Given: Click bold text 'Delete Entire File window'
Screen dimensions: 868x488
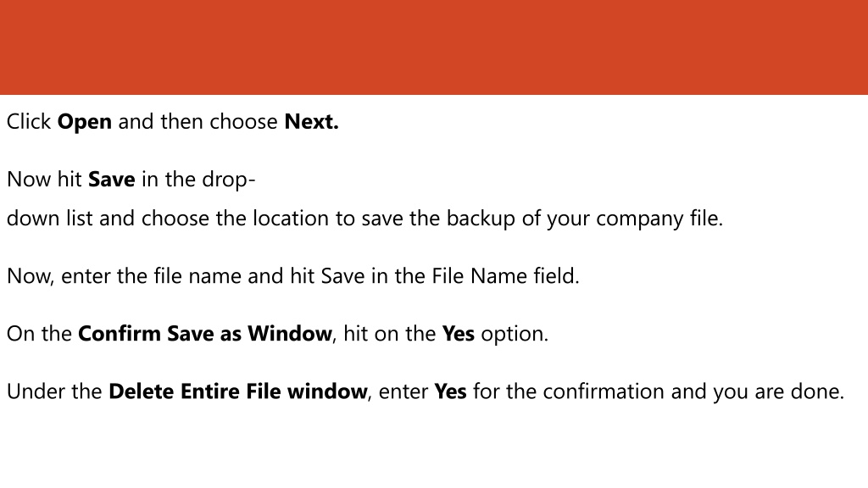Looking at the screenshot, I should pyautogui.click(x=238, y=391).
